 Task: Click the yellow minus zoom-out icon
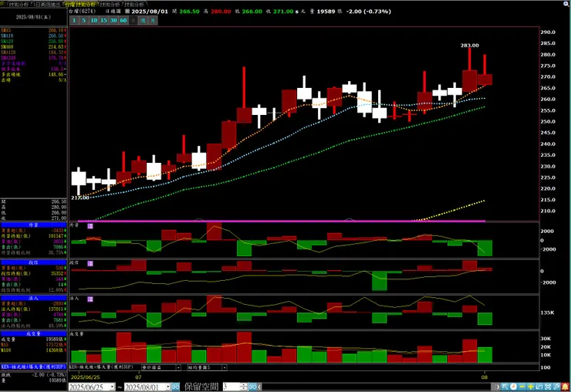pyautogui.click(x=522, y=387)
